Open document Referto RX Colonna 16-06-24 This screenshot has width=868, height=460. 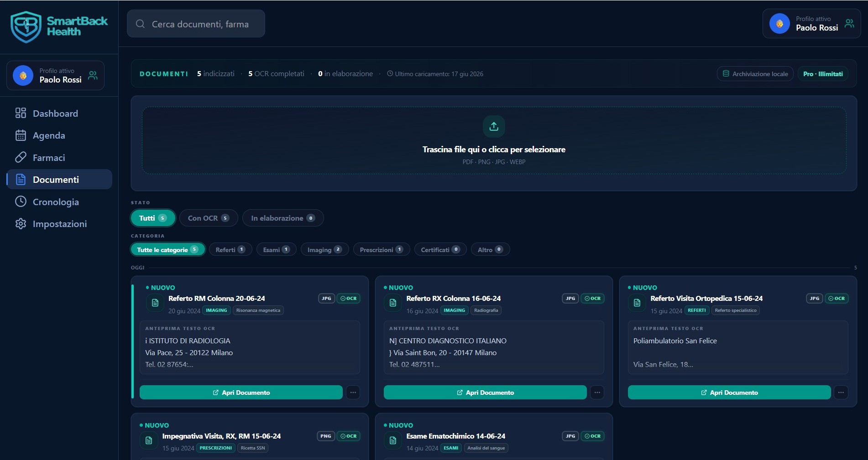tap(485, 393)
